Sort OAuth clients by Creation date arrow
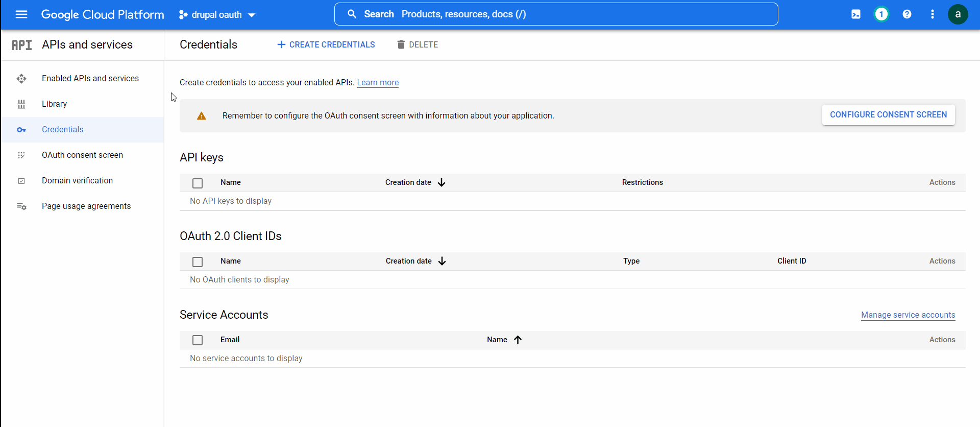980x427 pixels. pyautogui.click(x=442, y=261)
